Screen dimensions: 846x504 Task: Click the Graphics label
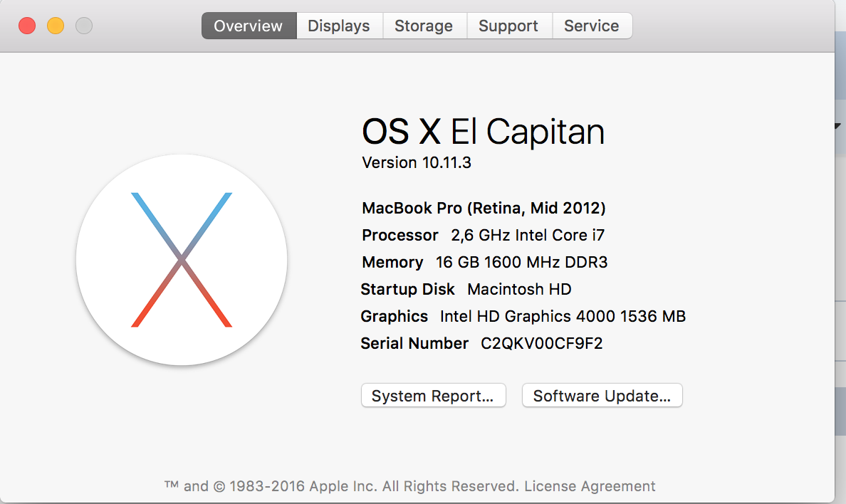point(394,316)
